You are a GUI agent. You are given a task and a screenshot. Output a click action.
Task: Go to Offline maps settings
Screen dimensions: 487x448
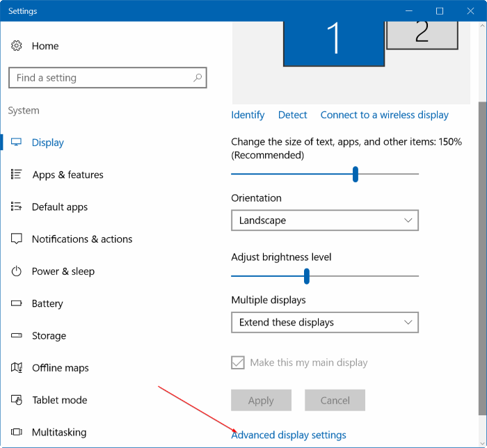[61, 368]
